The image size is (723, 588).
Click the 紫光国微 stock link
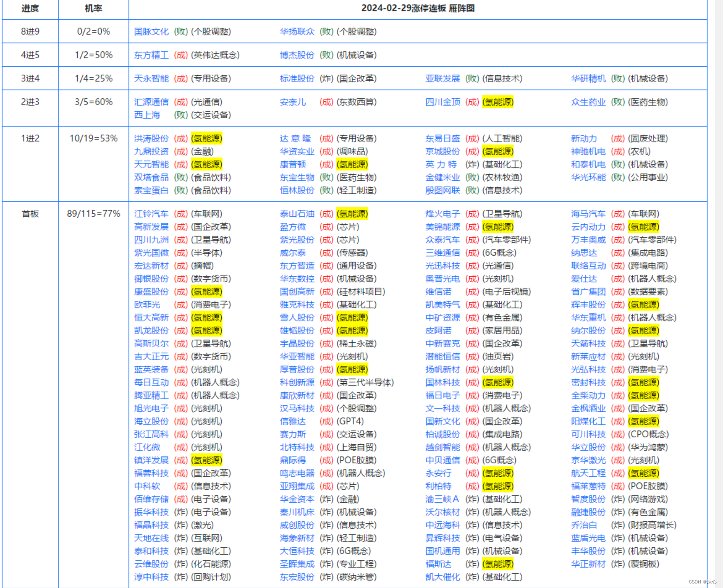click(x=151, y=253)
